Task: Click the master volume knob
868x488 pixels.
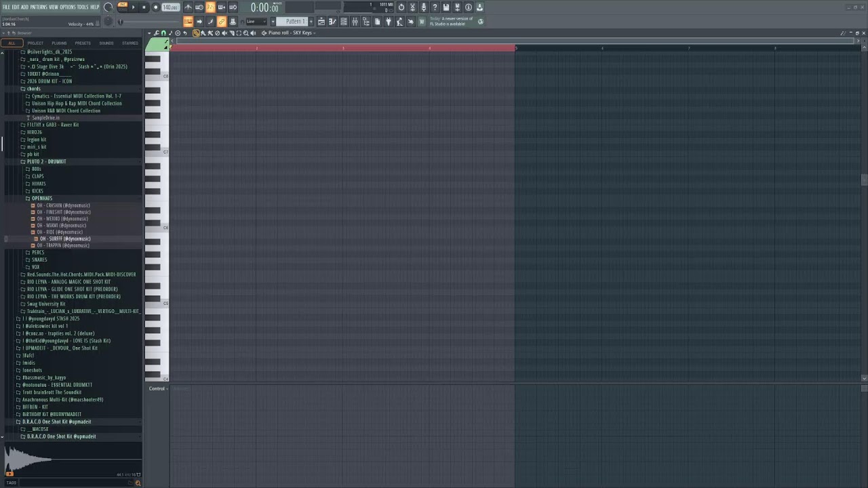Action: 108,8
